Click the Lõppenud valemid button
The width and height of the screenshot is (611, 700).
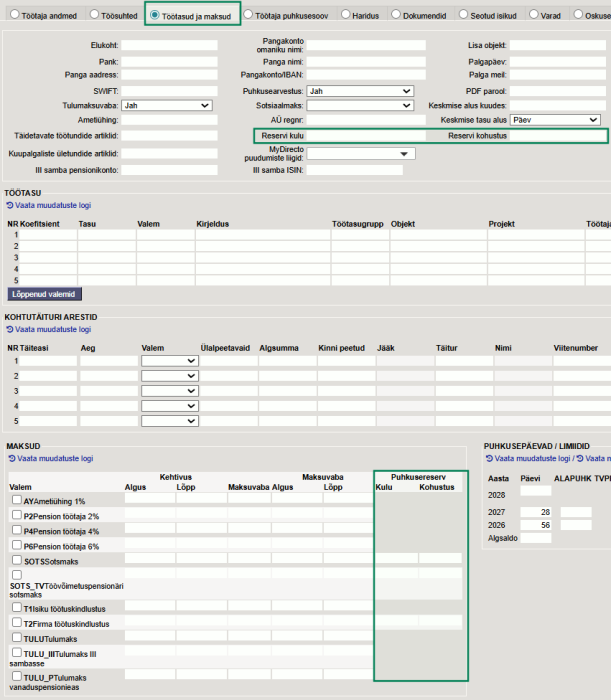(x=44, y=294)
